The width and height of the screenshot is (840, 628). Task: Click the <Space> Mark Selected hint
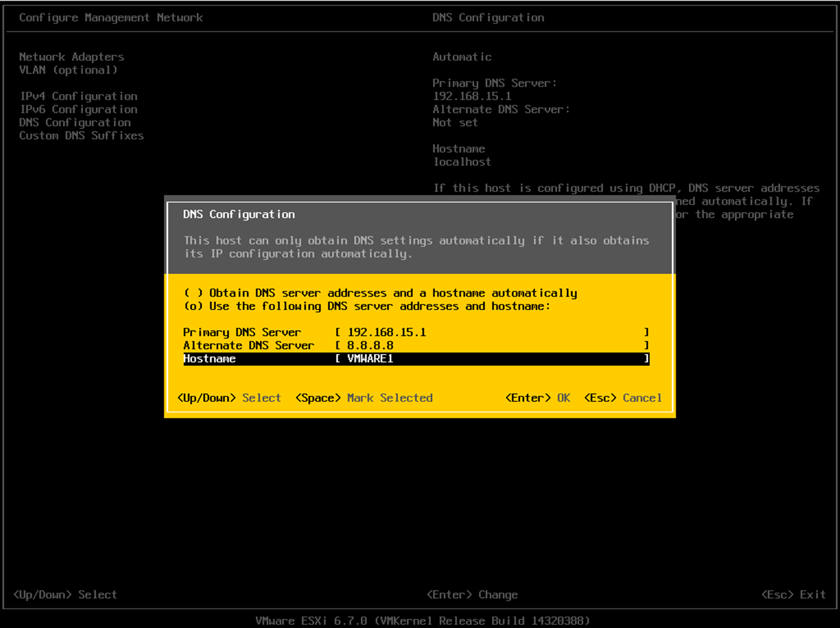[364, 398]
